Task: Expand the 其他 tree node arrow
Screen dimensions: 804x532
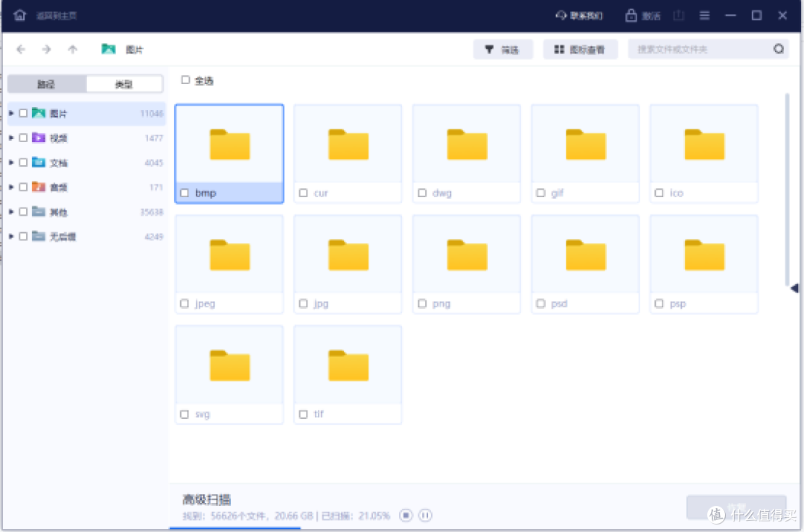Action: [x=11, y=211]
